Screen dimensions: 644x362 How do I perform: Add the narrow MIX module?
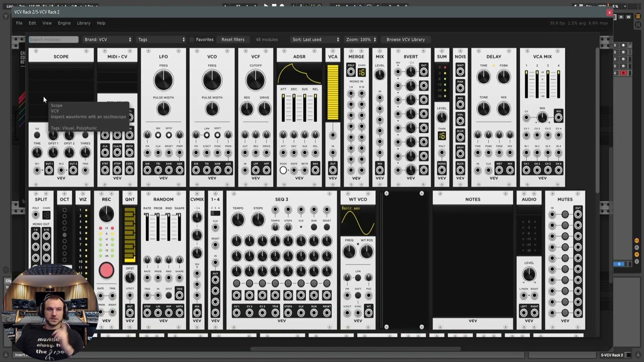click(379, 118)
